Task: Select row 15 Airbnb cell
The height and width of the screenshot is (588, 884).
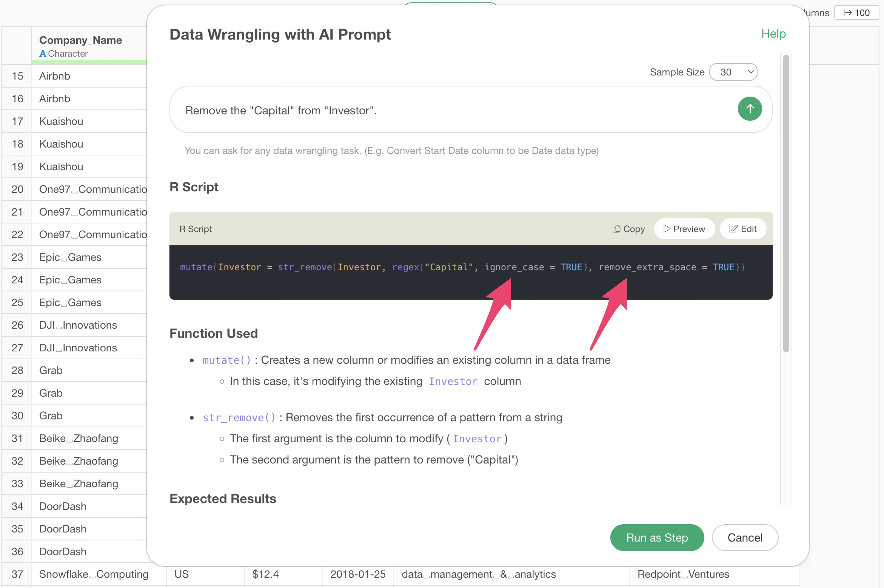Action: [55, 76]
